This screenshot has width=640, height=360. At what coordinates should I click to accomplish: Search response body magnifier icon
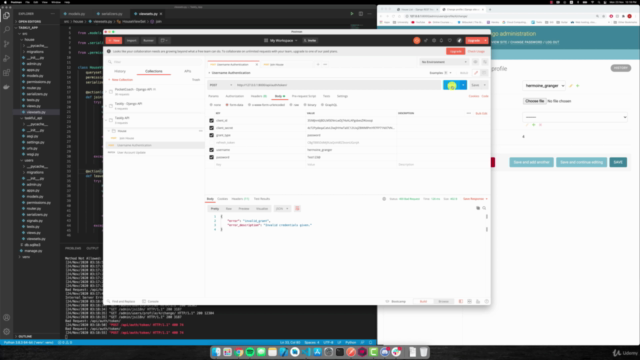coord(484,208)
